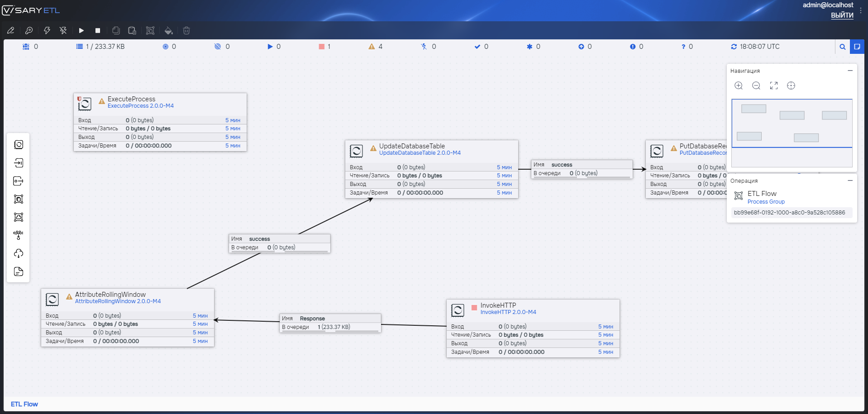
Task: Click ExecuteProcess 2.0.0-M4 version text
Action: pos(141,106)
